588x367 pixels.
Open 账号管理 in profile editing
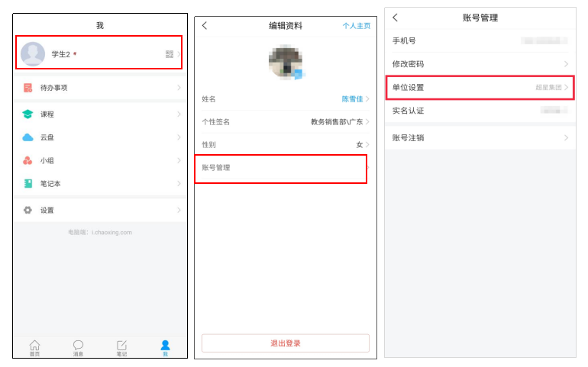point(280,168)
